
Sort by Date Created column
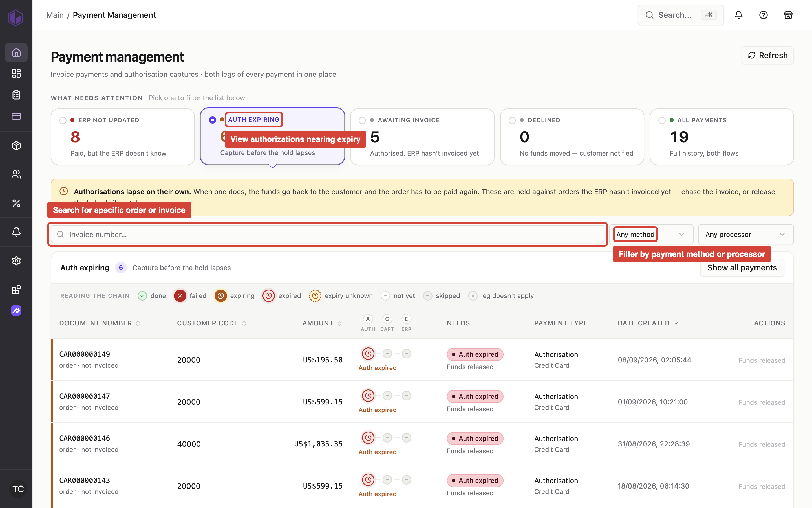coord(648,323)
